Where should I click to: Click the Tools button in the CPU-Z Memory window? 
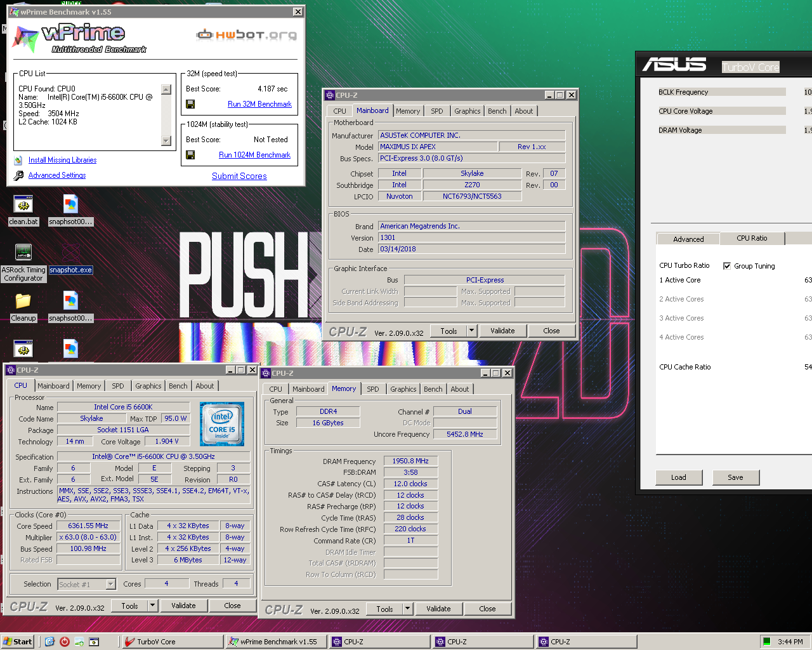pyautogui.click(x=384, y=609)
